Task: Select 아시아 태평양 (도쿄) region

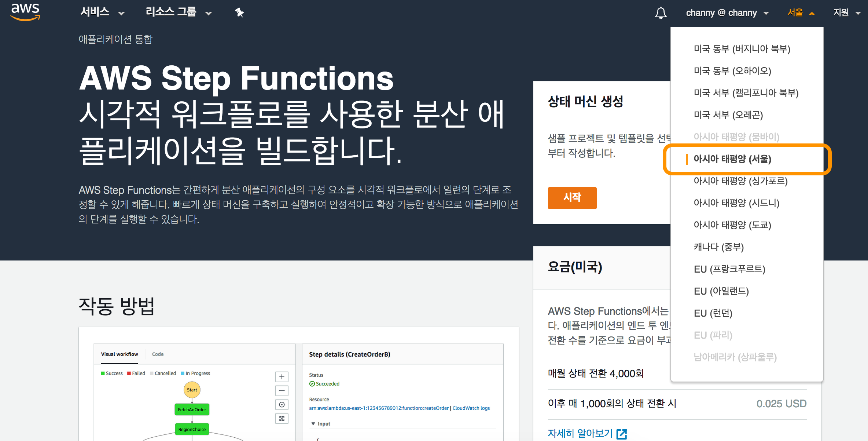Action: (732, 225)
